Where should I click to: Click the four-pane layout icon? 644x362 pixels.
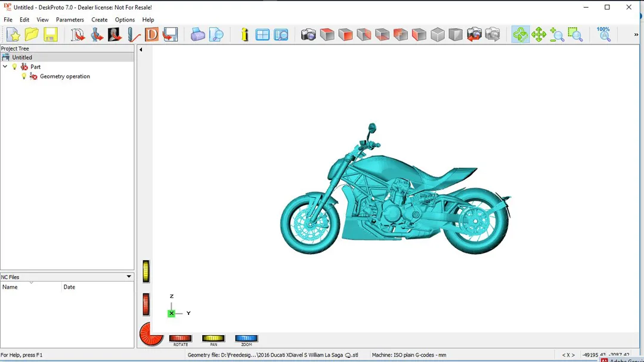coord(262,35)
